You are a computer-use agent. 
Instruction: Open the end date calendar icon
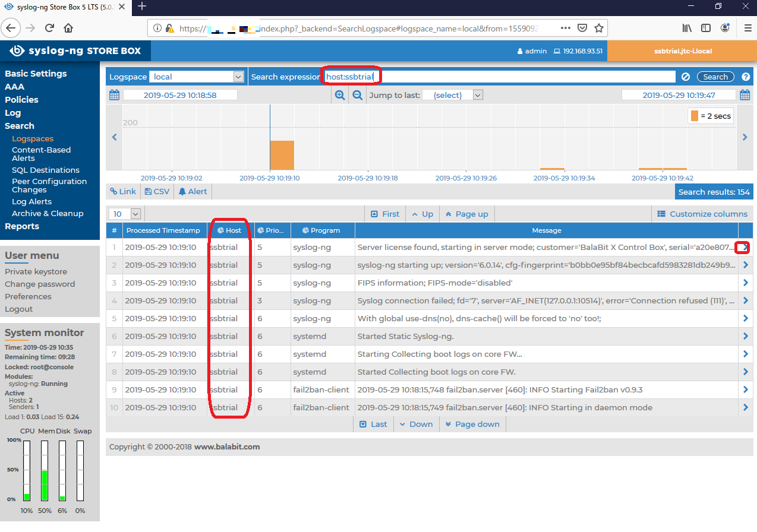pos(745,95)
